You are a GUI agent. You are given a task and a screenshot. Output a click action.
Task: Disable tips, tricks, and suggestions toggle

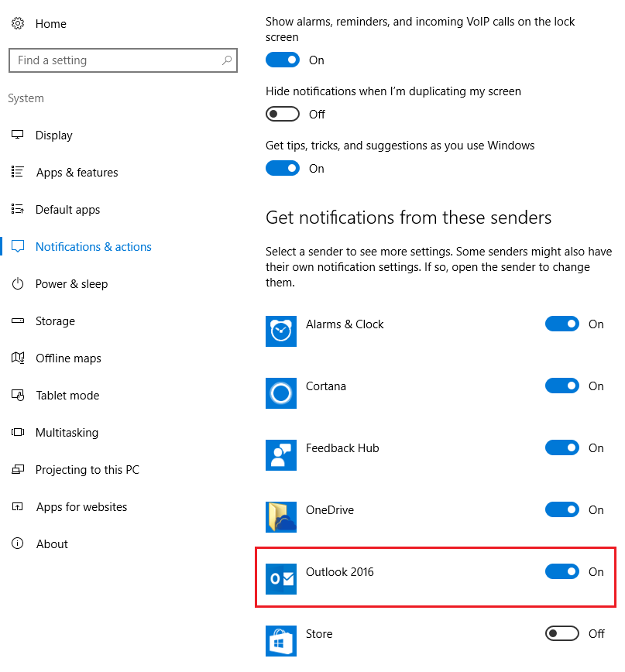point(283,169)
